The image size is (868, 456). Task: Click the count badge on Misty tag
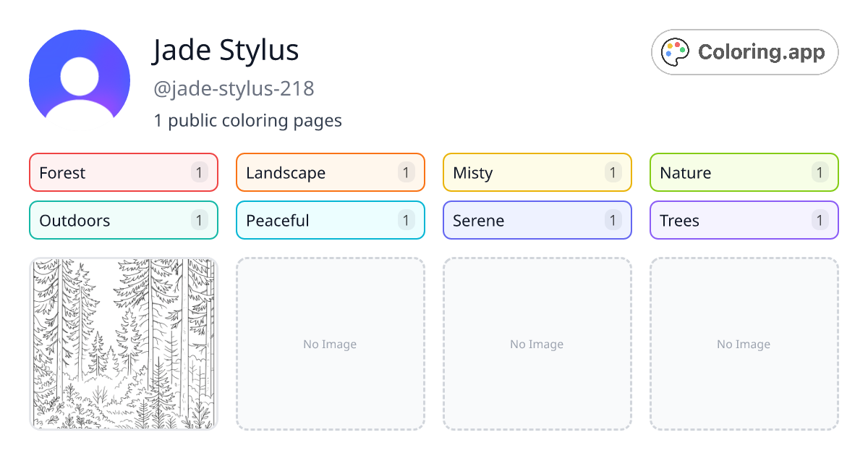pyautogui.click(x=613, y=172)
